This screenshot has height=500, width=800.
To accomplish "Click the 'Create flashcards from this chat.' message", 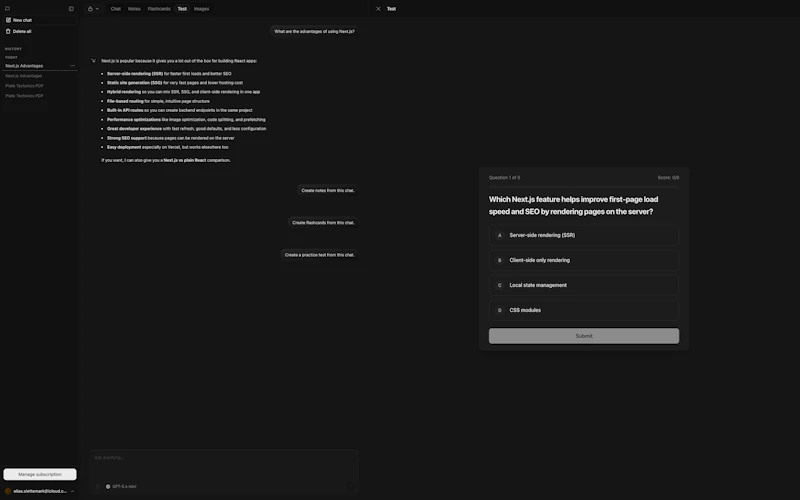I will pyautogui.click(x=323, y=222).
